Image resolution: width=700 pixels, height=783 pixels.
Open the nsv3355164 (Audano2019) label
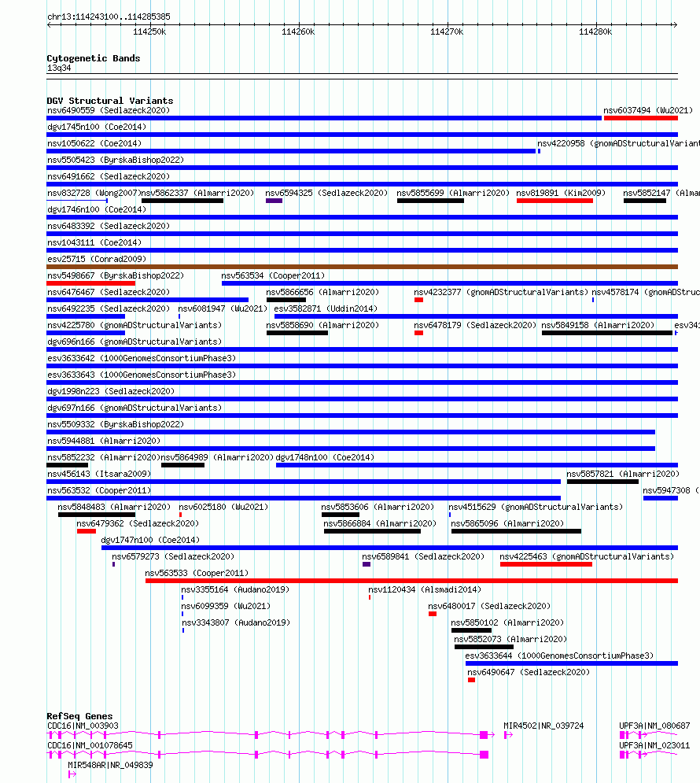[x=235, y=589]
